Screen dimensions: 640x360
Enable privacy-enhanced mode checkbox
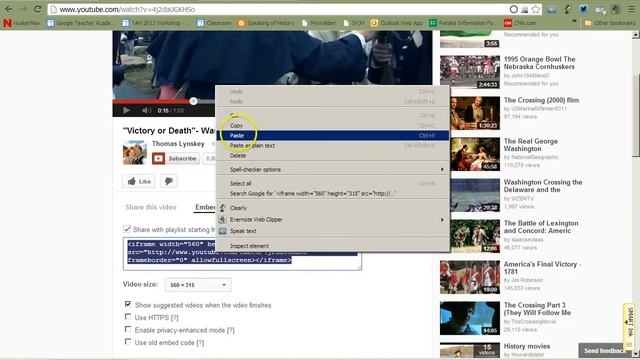click(x=128, y=329)
